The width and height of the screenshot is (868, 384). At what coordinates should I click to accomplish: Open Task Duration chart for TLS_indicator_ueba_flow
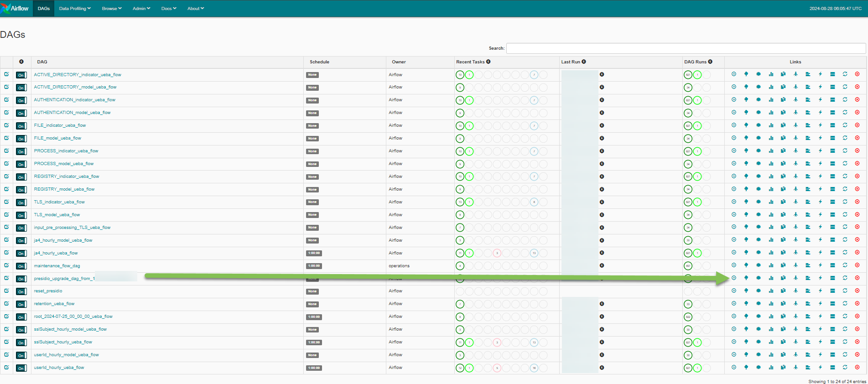point(771,202)
